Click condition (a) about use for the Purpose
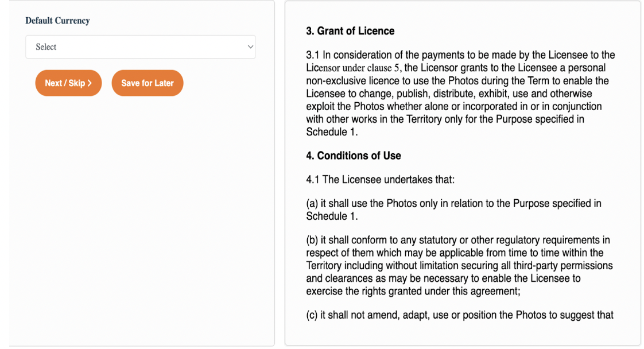The height and width of the screenshot is (349, 644). (x=453, y=210)
